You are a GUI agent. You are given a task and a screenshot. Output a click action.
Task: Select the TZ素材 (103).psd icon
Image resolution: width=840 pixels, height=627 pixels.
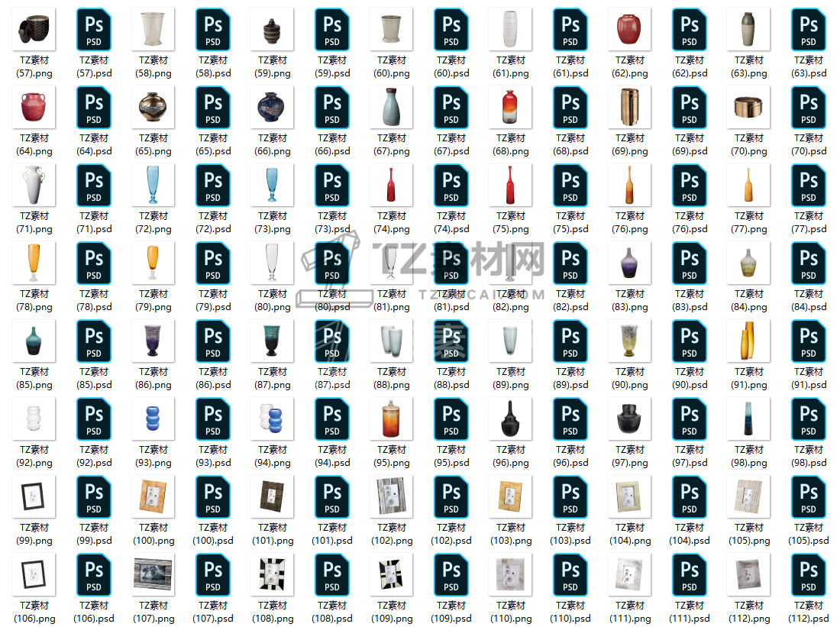point(570,496)
